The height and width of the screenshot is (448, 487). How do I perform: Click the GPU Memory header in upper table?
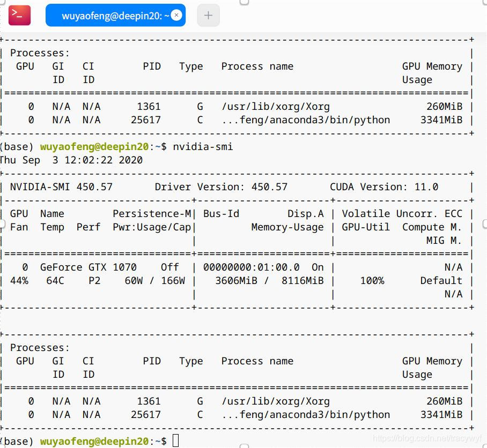pos(432,66)
